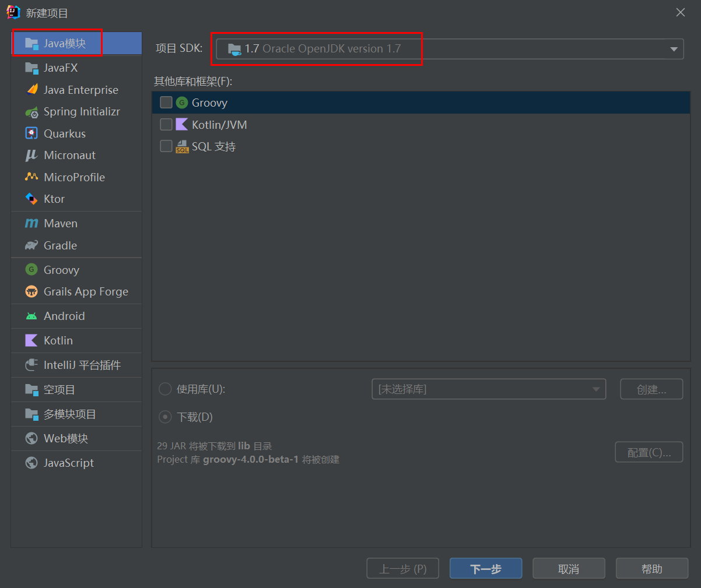Click the Groovy library icon in frameworks list
Image resolution: width=701 pixels, height=588 pixels.
coord(182,103)
